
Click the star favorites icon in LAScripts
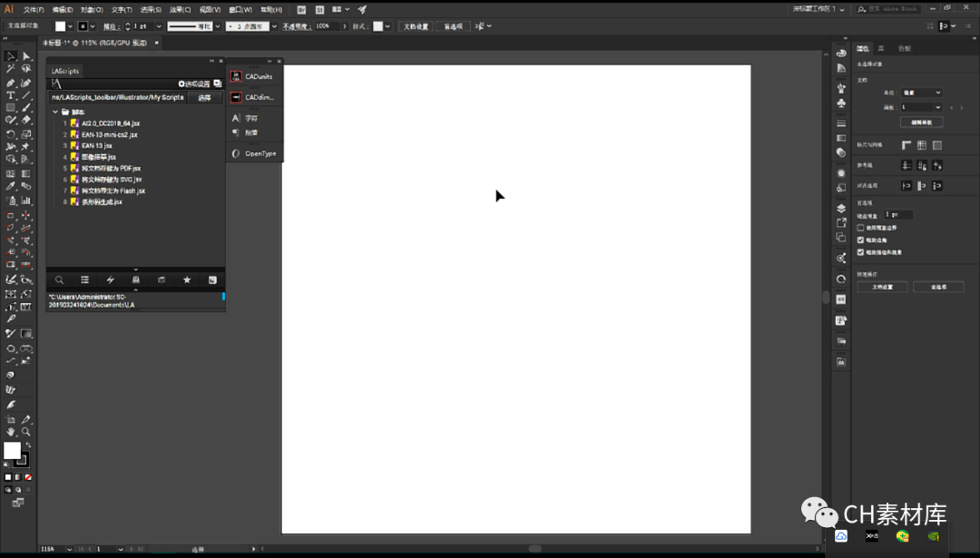[x=187, y=280]
